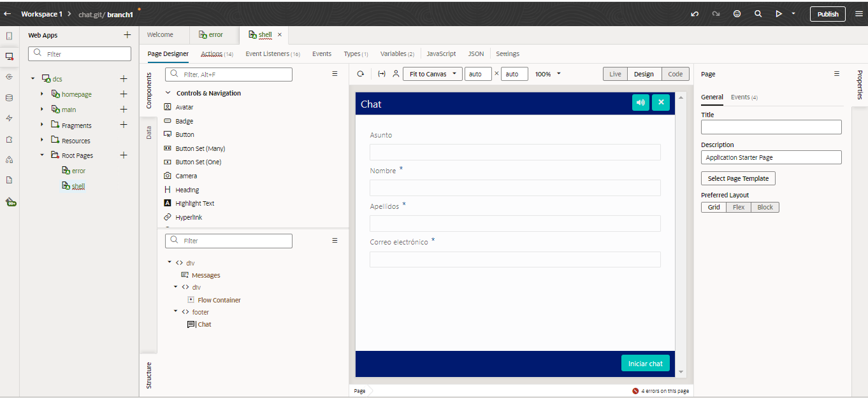Select Web Apps icon in navigator sidebar
The height and width of the screenshot is (398, 868).
[x=9, y=56]
